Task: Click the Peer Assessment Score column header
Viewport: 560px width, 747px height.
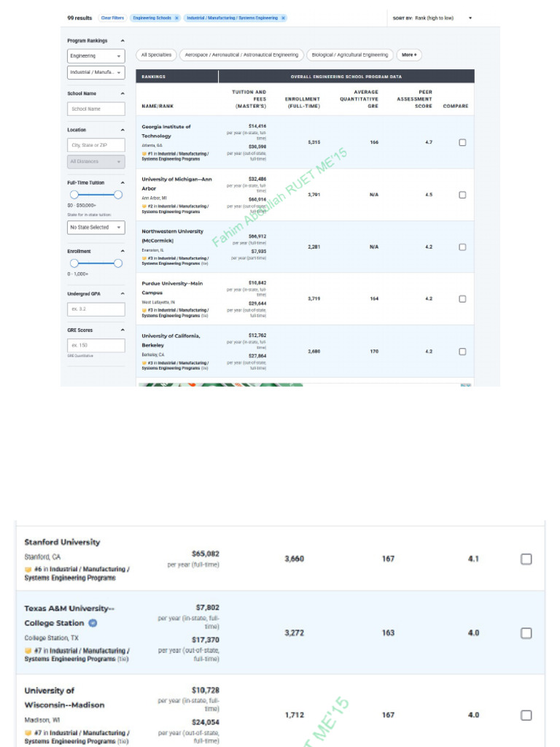Action: click(x=415, y=99)
